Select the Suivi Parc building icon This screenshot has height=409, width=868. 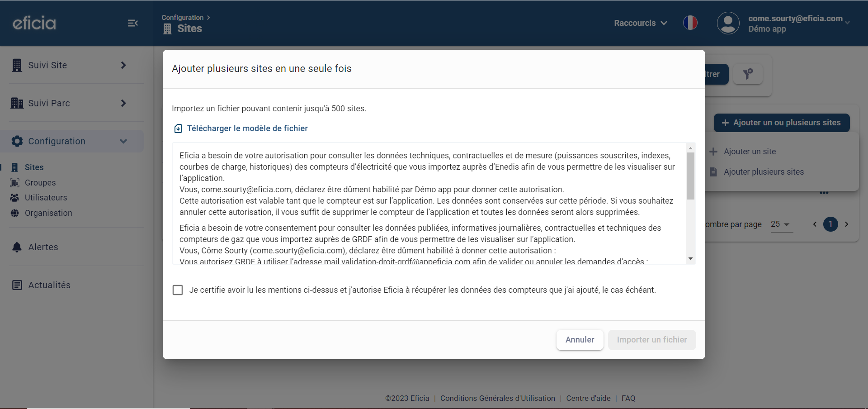pos(17,103)
